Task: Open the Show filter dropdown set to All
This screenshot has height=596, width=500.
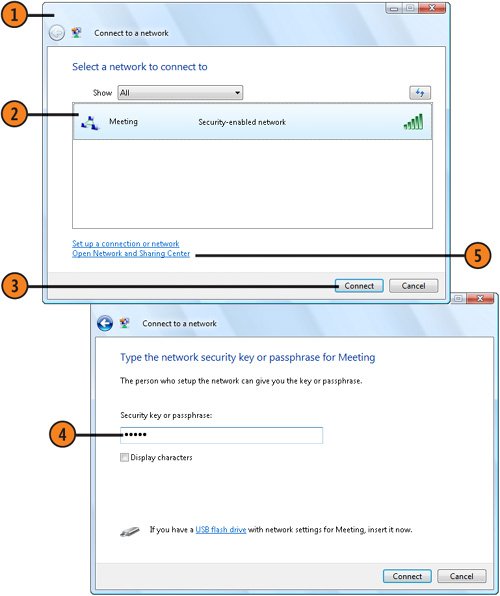Action: click(x=180, y=92)
